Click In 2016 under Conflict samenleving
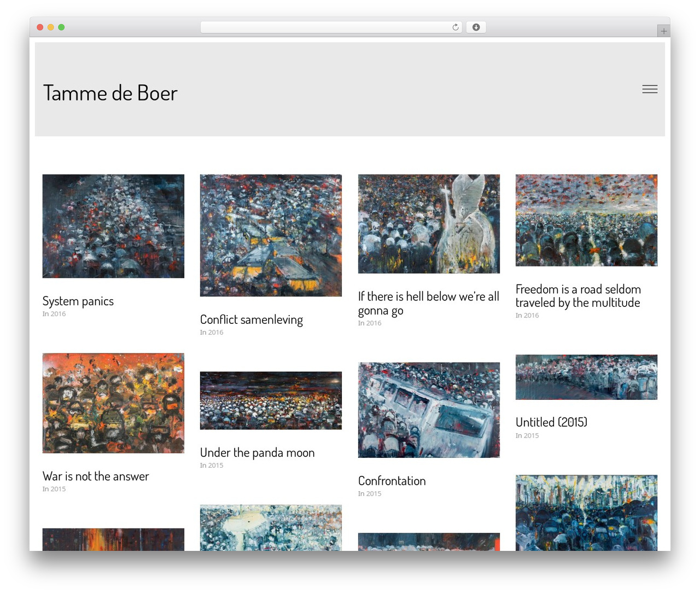The image size is (700, 593). pos(212,333)
